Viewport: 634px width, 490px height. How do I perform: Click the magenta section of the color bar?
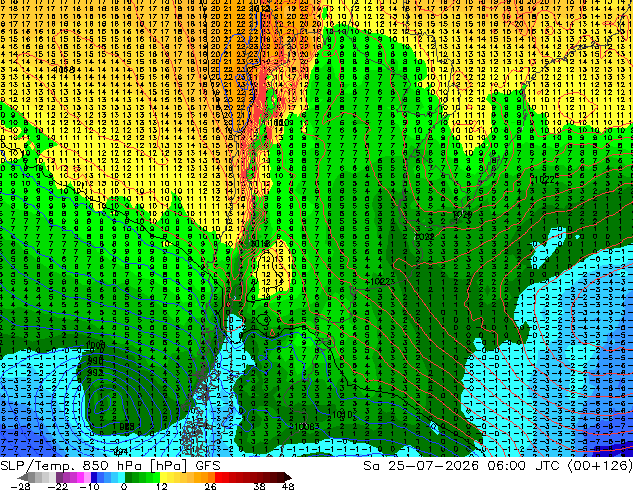[80, 477]
